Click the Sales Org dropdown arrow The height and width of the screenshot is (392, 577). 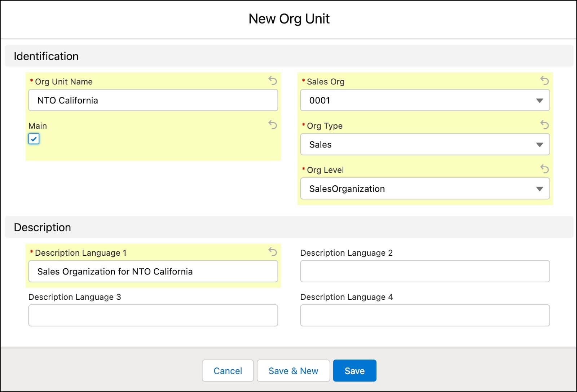click(x=539, y=101)
